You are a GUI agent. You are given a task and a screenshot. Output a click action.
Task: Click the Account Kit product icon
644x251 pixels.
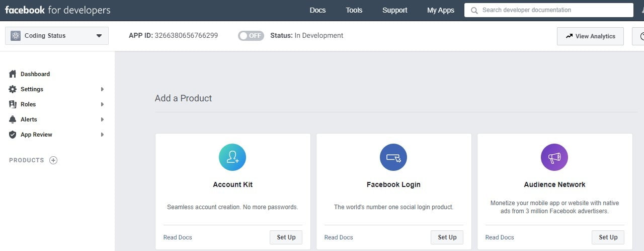point(232,157)
